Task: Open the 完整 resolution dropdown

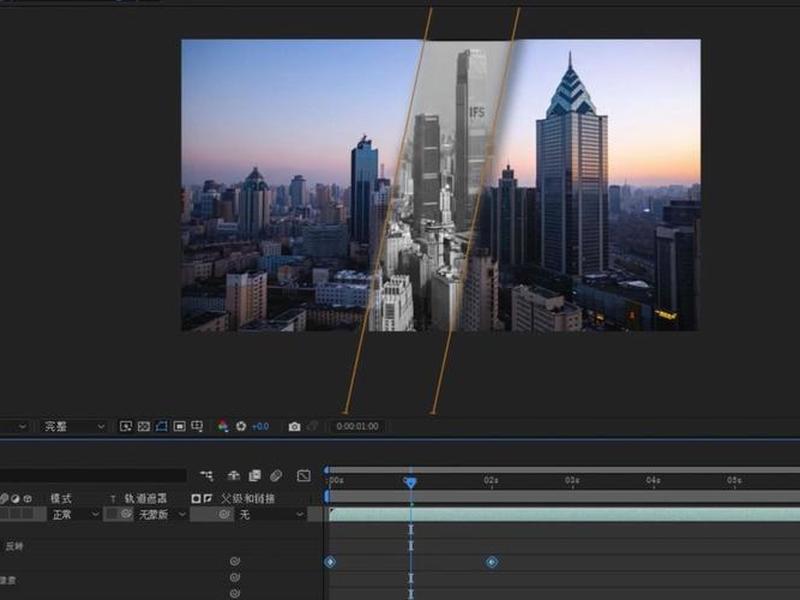Action: [73, 426]
